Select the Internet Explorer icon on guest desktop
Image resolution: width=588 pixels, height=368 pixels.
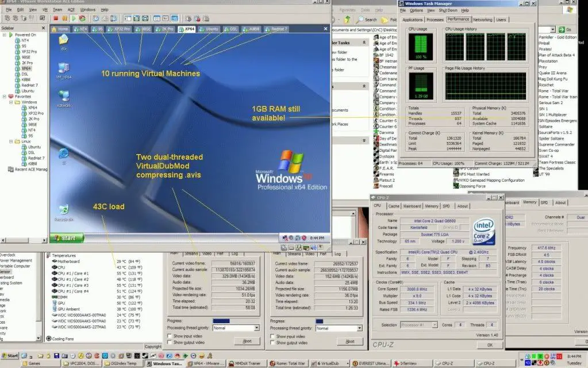point(64,156)
